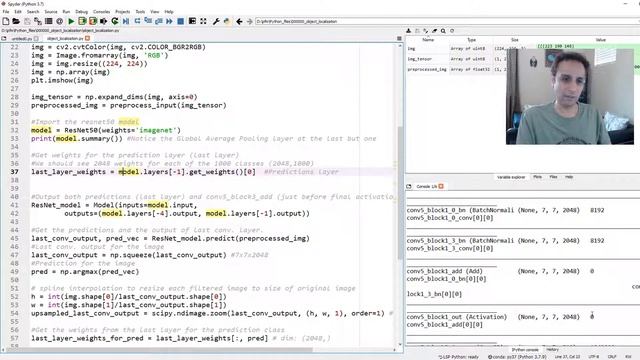Open the Search menu
This screenshot has width=640, height=360.
coord(33,12)
